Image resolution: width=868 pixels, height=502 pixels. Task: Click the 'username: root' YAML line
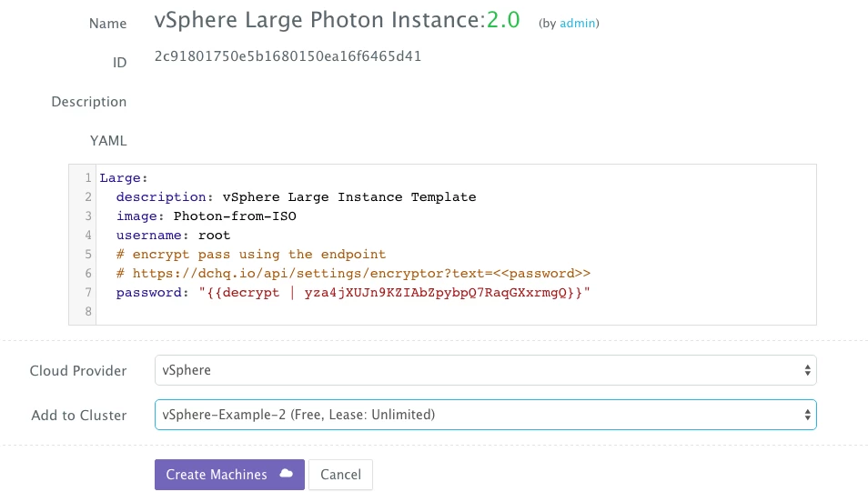pos(173,236)
